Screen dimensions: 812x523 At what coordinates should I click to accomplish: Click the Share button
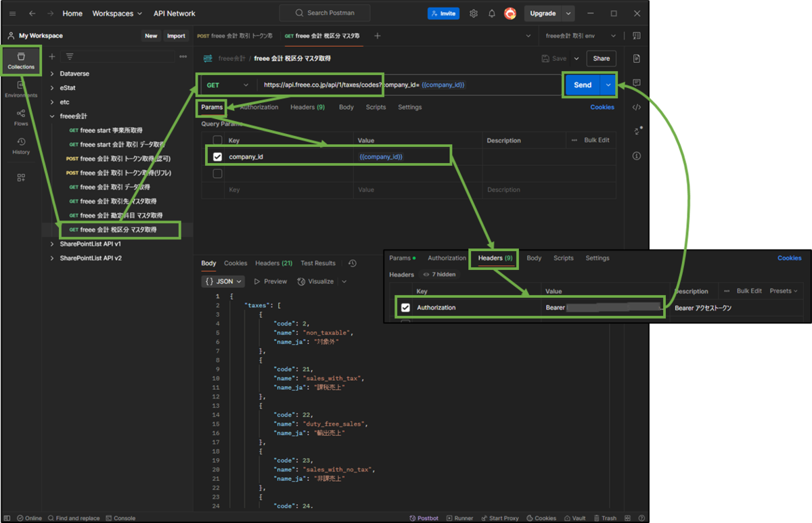point(602,59)
